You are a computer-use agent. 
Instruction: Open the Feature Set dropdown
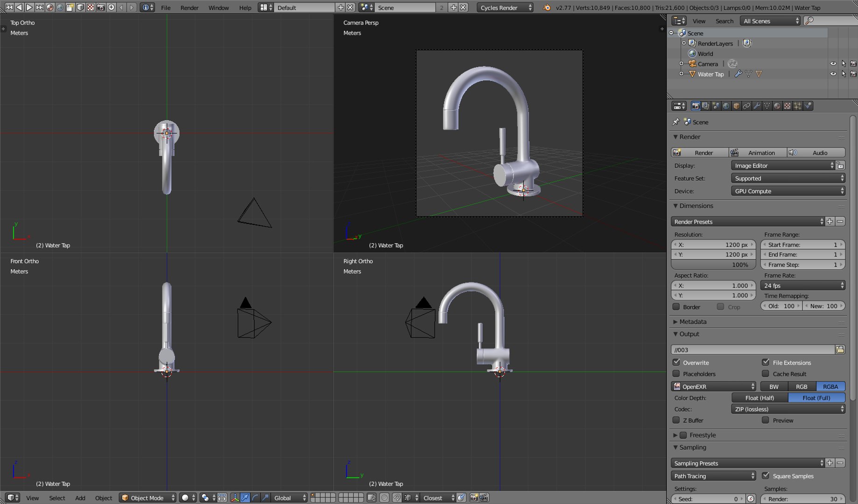coord(788,178)
